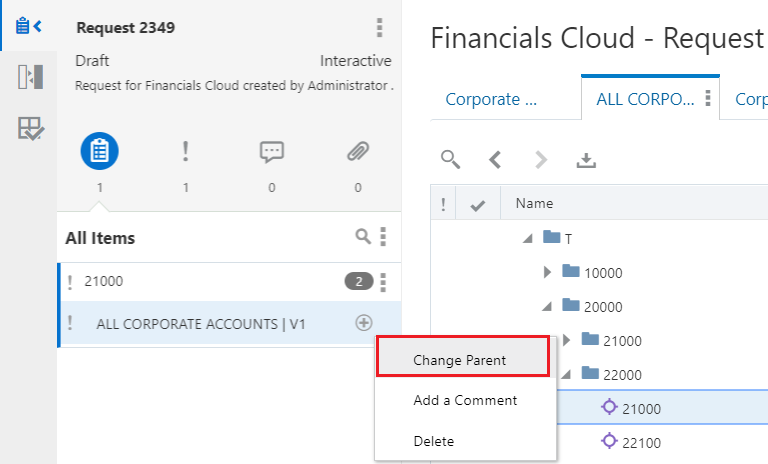Open the attachments paperclip icon
Screen dimensions: 768x464
(357, 151)
